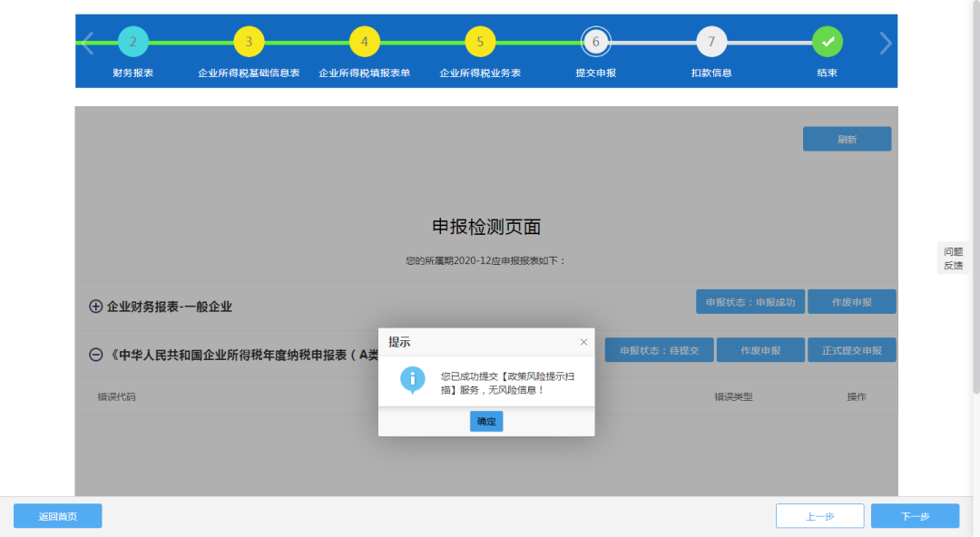Screen dimensions: 980x537
Task: Click the step 2 财务报表 circle
Action: pyautogui.click(x=132, y=42)
